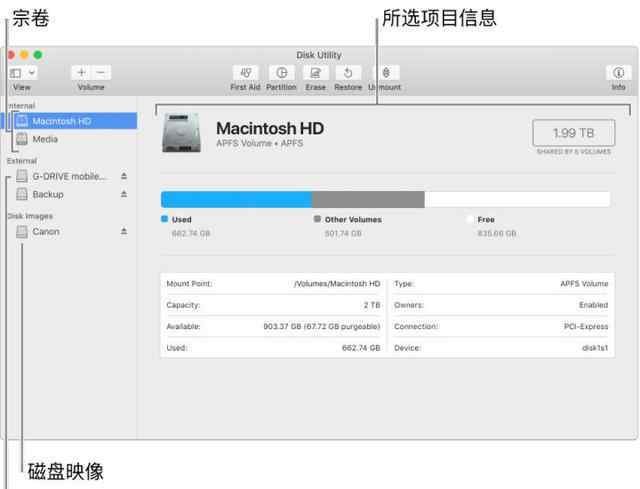This screenshot has width=640, height=489.
Task: Click the Owners value Enabled
Action: tap(593, 305)
